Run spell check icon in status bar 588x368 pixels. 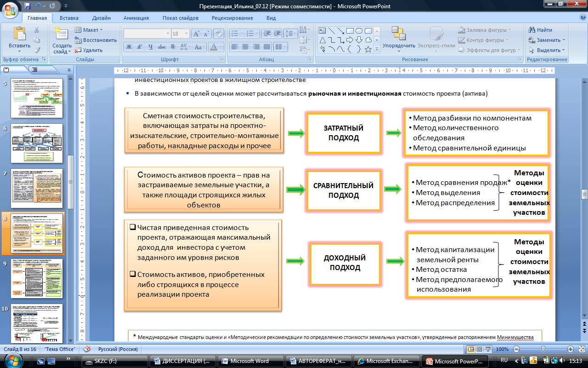point(87,349)
